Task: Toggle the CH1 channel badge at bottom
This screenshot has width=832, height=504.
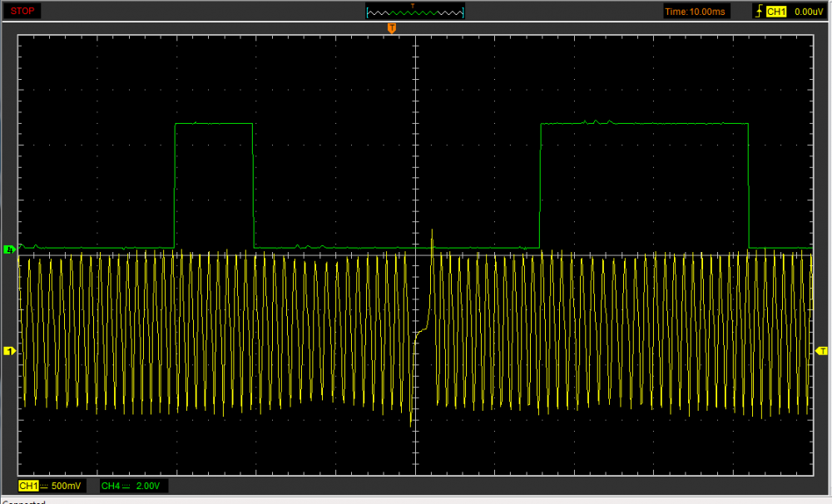Action: tap(28, 485)
